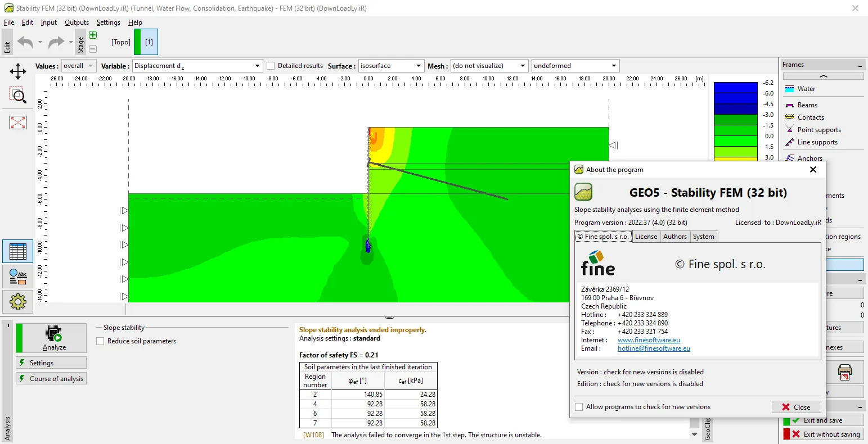Open the Surface isosurface dropdown
This screenshot has height=444, width=868.
click(x=391, y=66)
